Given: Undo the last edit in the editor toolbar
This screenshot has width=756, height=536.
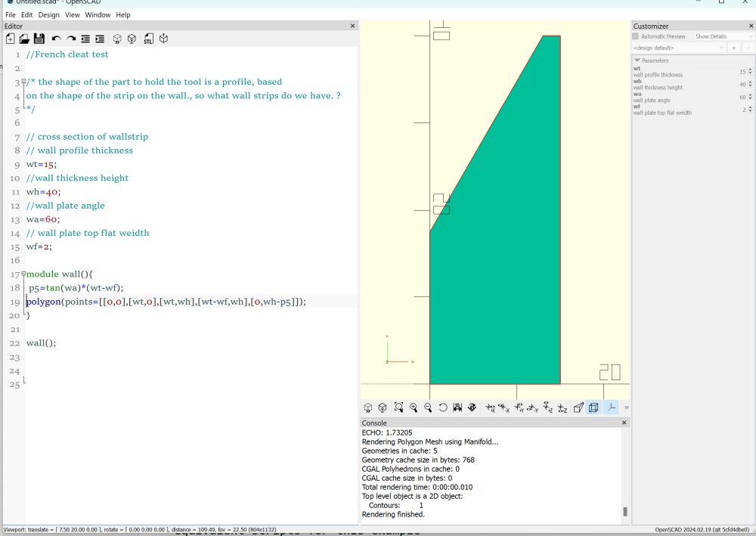Looking at the screenshot, I should pyautogui.click(x=56, y=39).
